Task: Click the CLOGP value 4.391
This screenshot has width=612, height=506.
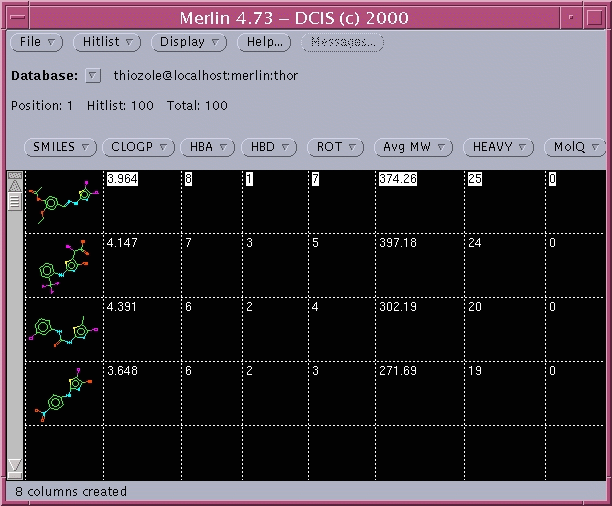Action: tap(122, 307)
